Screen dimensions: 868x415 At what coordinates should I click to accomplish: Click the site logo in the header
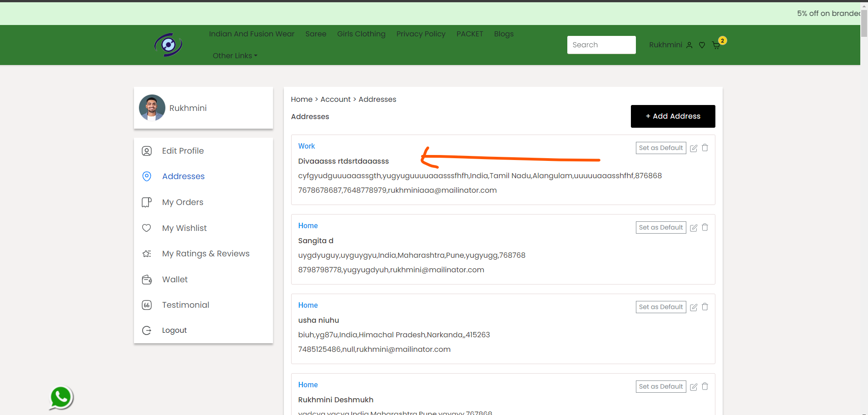[168, 45]
